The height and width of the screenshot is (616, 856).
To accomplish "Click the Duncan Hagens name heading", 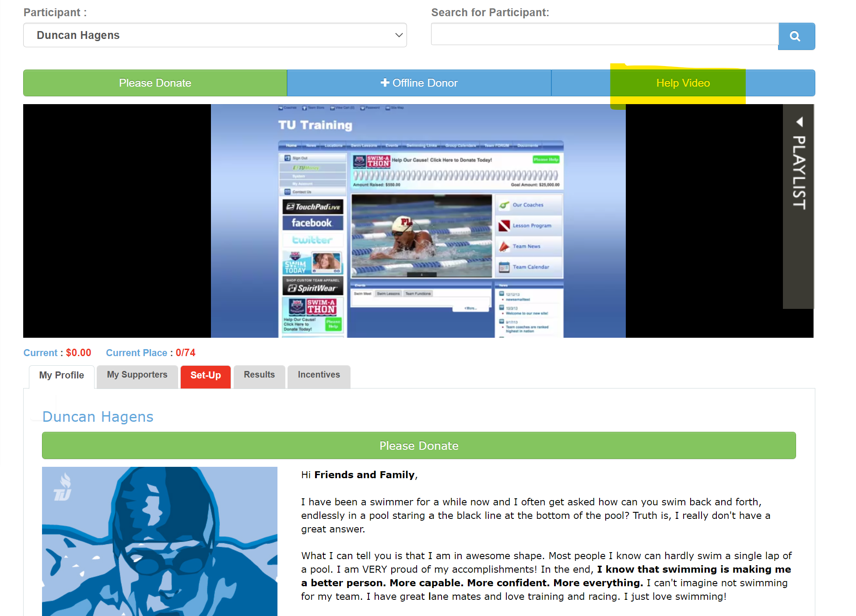I will point(98,417).
